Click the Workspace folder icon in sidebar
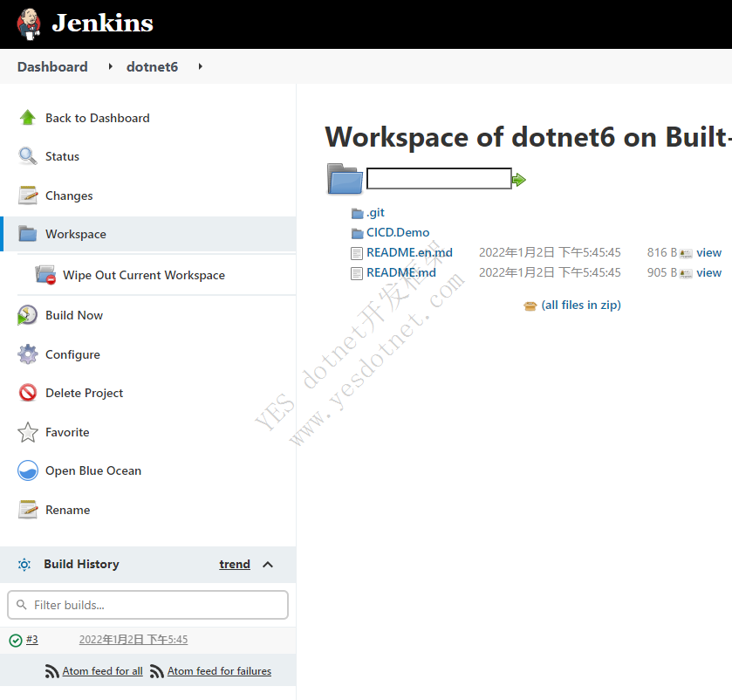This screenshot has height=700, width=732. (28, 234)
